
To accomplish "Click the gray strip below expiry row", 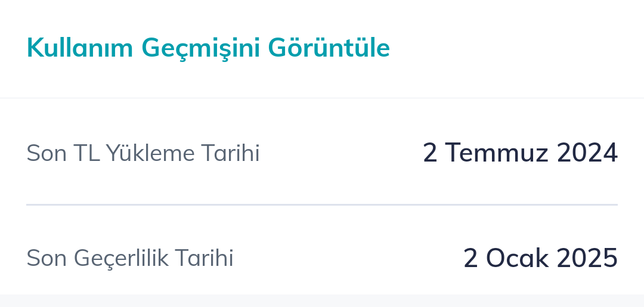I will coord(322,300).
